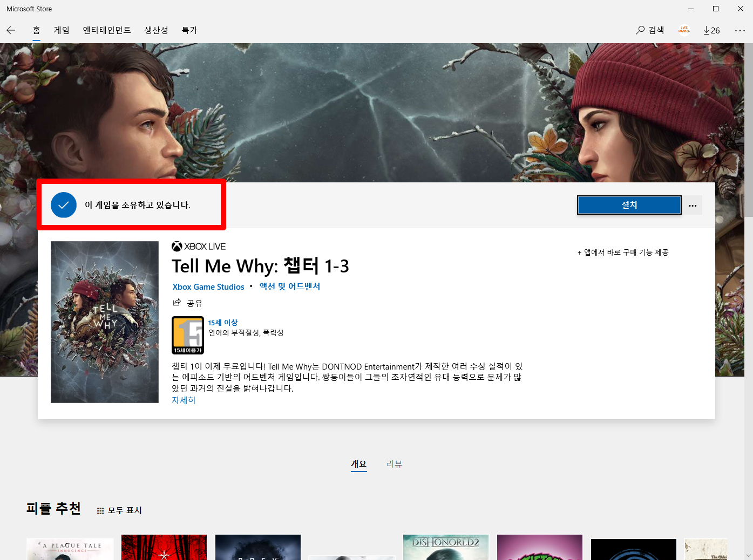Open the 특가 deals tab
Image resolution: width=753 pixels, height=560 pixels.
pos(189,30)
